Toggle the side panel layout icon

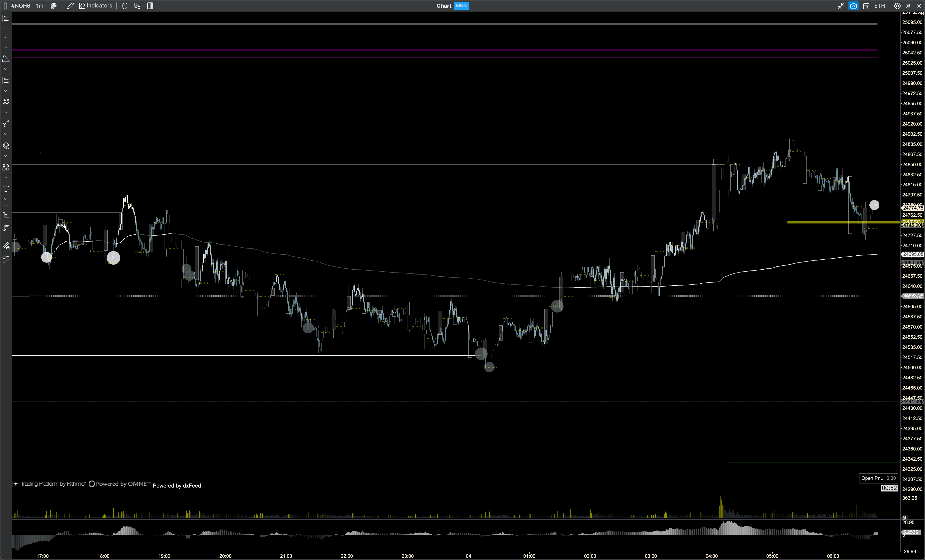click(x=150, y=6)
